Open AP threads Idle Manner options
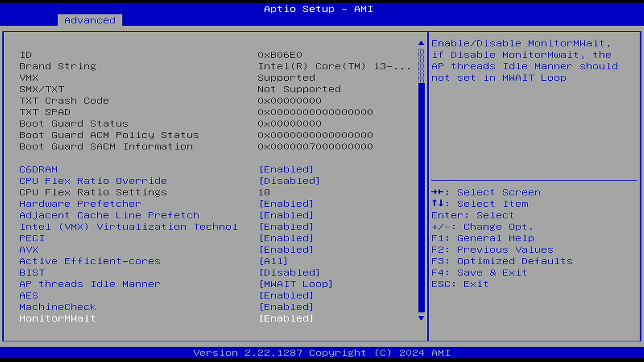The image size is (644, 362). [296, 284]
